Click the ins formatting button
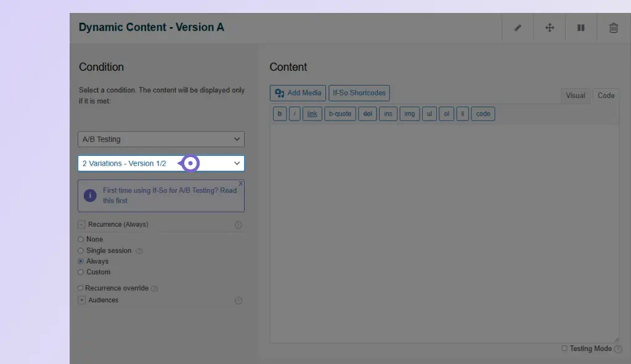Image resolution: width=631 pixels, height=364 pixels. [388, 114]
